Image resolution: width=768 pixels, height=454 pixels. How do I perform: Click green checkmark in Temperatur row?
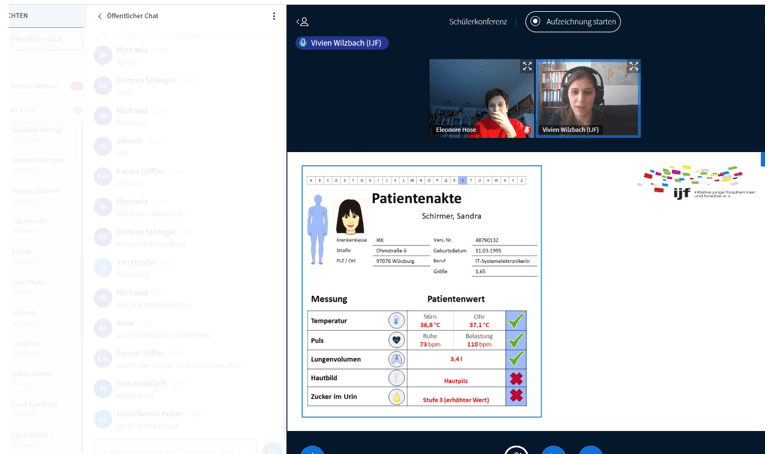point(516,321)
